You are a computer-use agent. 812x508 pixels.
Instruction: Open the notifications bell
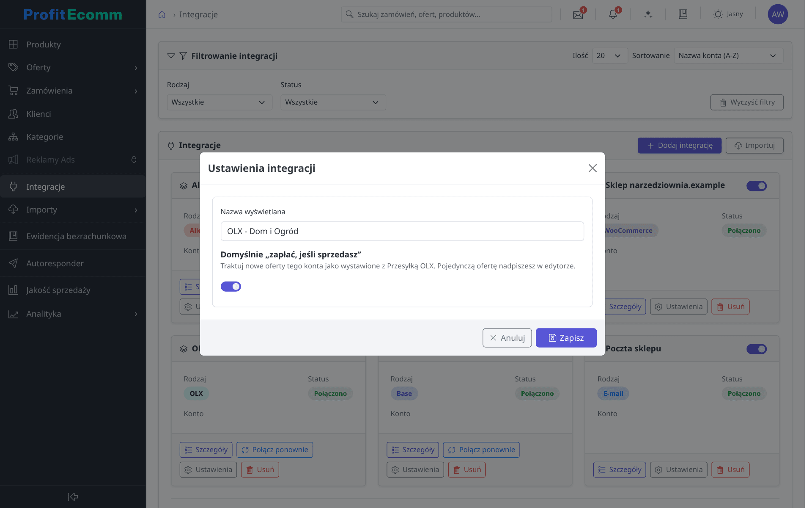click(x=613, y=14)
